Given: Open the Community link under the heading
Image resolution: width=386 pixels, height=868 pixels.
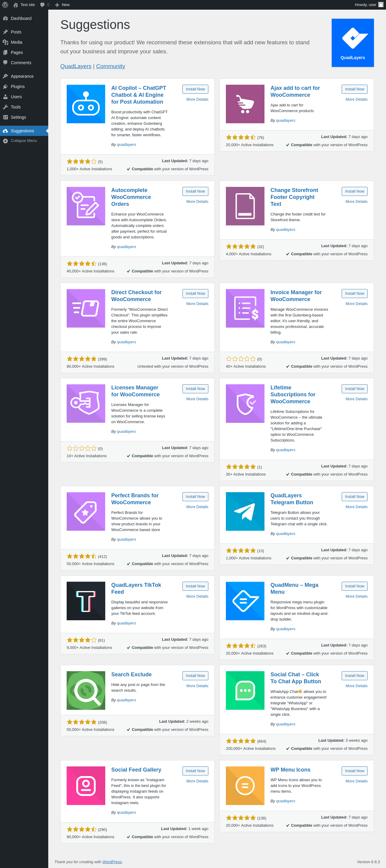Looking at the screenshot, I should 111,66.
